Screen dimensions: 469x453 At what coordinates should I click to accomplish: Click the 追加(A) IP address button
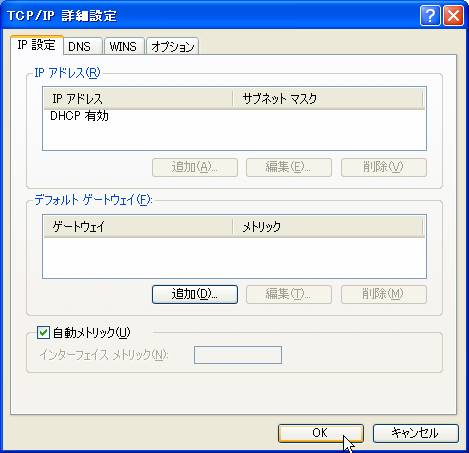pyautogui.click(x=195, y=167)
